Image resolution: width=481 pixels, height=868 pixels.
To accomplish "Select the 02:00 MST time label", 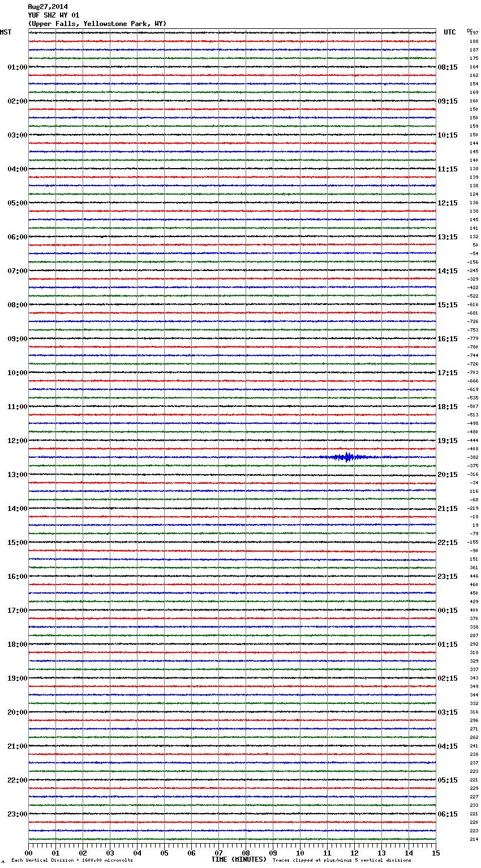I will point(18,101).
